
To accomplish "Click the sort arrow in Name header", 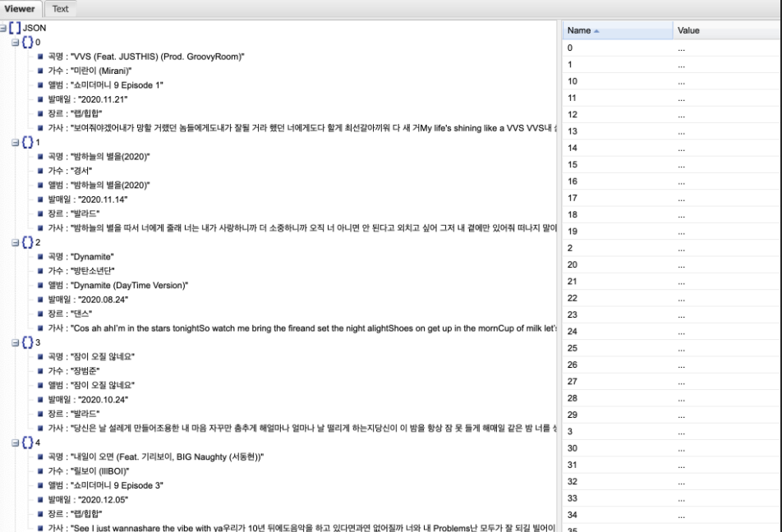I will (596, 31).
